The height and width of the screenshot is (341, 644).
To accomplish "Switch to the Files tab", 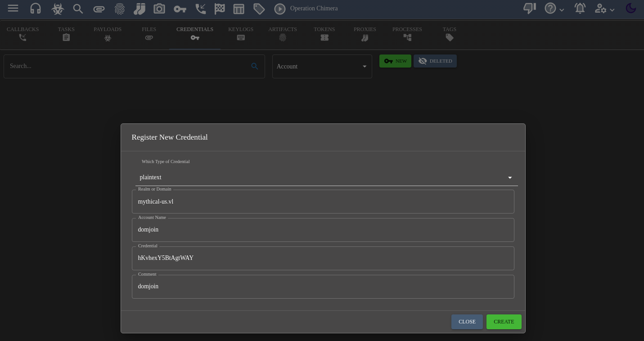I will [x=149, y=34].
